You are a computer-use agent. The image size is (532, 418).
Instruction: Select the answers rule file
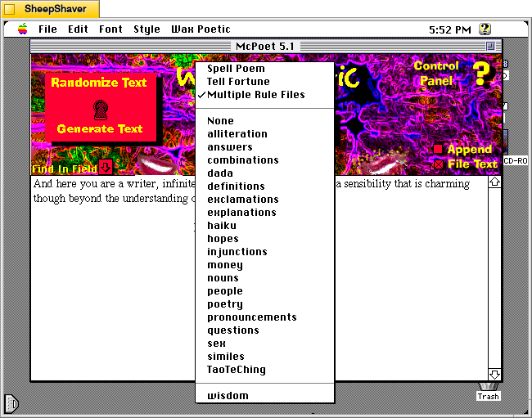(264, 146)
